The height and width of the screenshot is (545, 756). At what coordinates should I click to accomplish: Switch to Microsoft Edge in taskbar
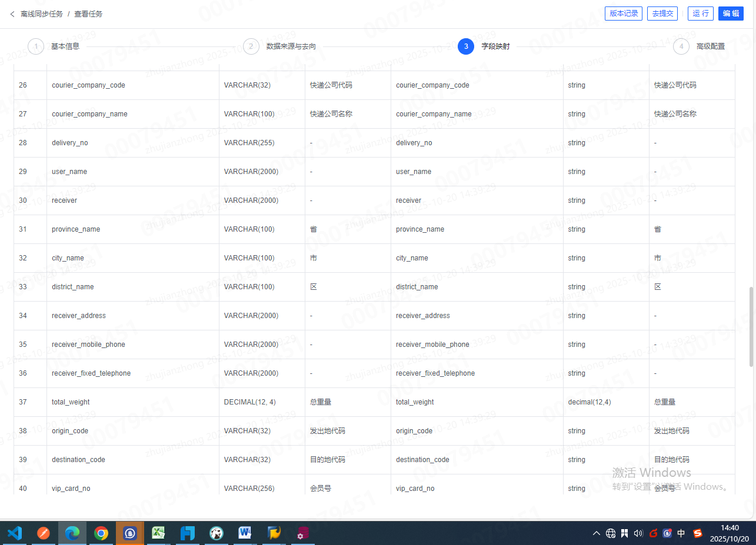[x=72, y=533]
